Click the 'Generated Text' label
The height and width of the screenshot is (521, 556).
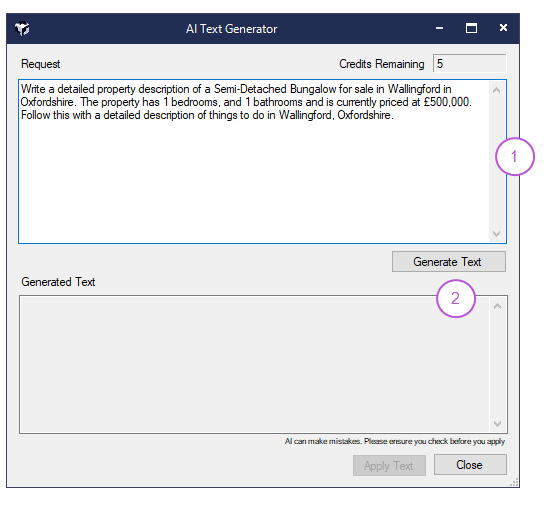58,282
